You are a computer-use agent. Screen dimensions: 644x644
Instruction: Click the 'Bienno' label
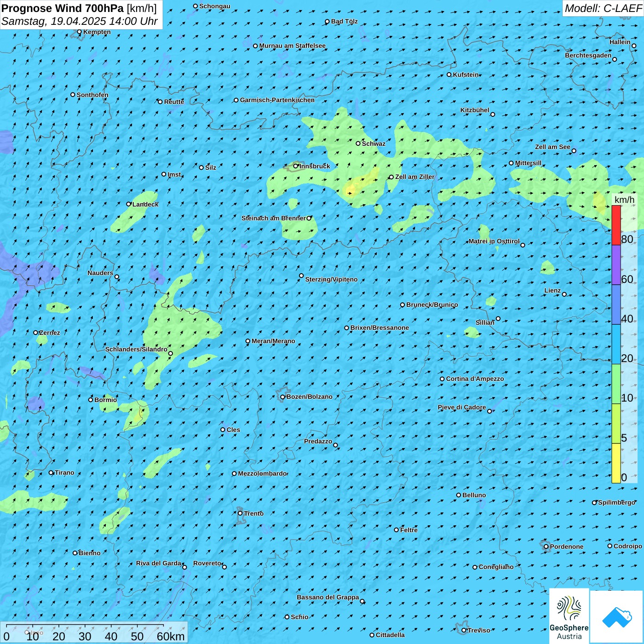(89, 553)
